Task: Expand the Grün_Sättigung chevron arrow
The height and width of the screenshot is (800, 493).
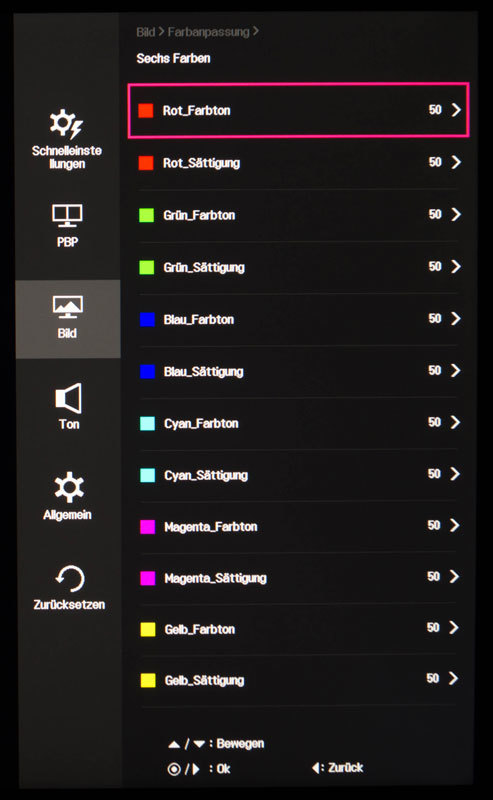Action: 456,266
